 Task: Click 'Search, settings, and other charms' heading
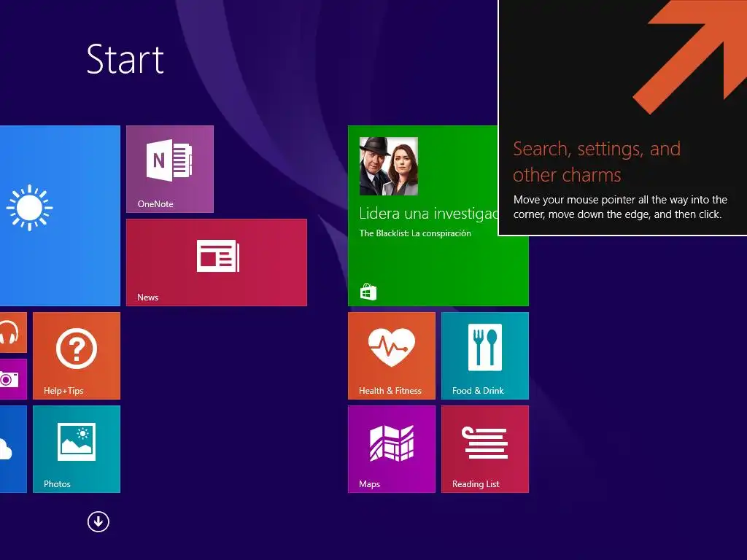tap(597, 162)
